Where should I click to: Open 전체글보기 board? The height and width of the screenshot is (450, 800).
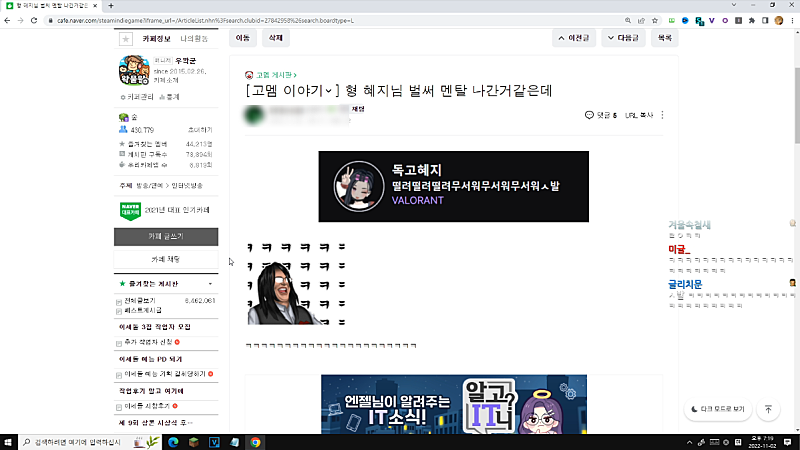pyautogui.click(x=140, y=301)
